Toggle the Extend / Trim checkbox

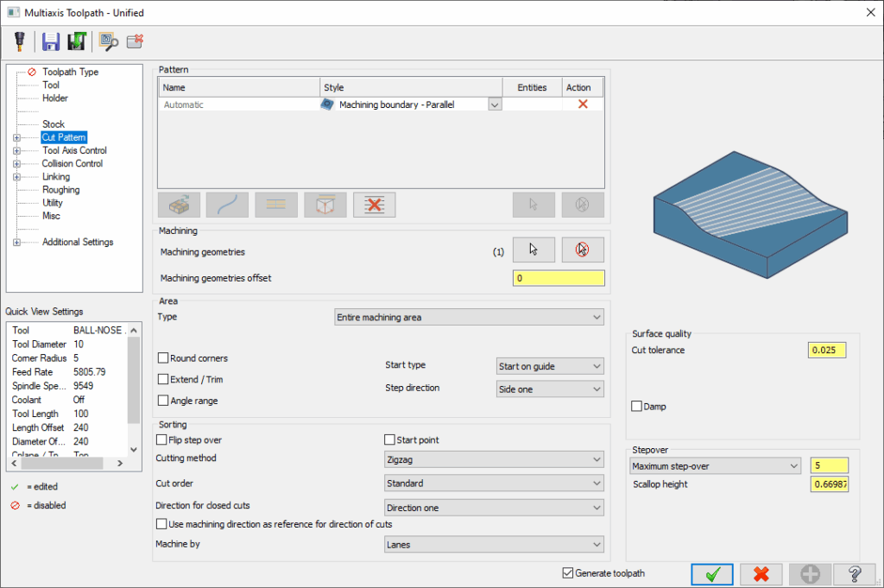pos(163,379)
